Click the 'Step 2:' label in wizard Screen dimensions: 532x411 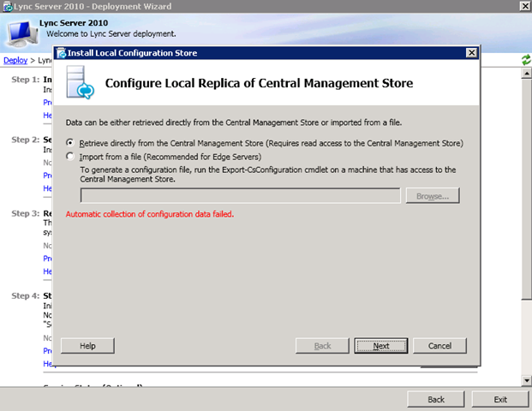26,140
